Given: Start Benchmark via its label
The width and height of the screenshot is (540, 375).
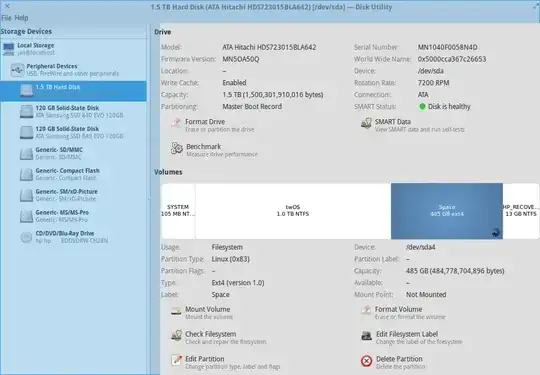Looking at the screenshot, I should click(x=204, y=146).
